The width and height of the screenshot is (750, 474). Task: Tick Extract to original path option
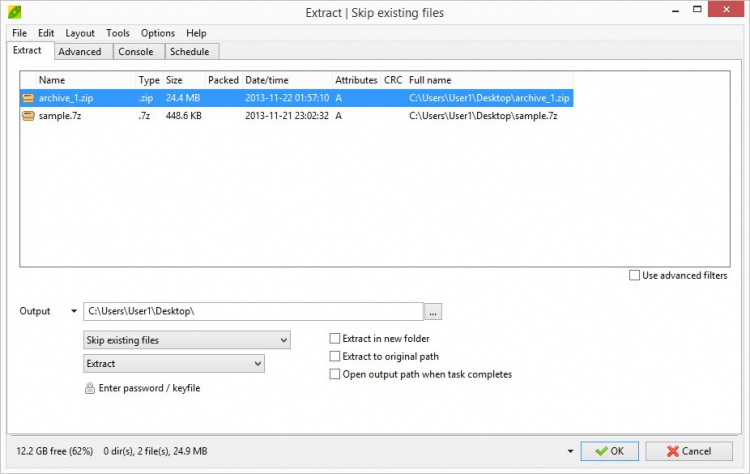click(335, 356)
